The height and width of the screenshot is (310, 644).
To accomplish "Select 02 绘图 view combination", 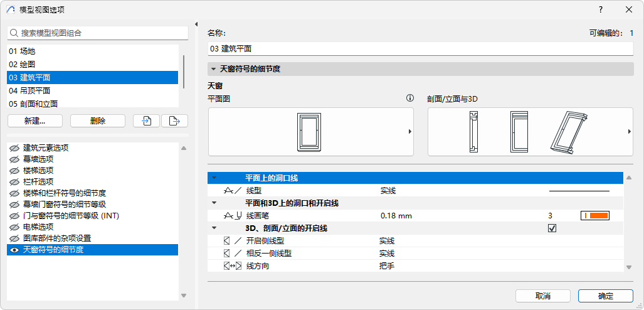I will coord(92,65).
